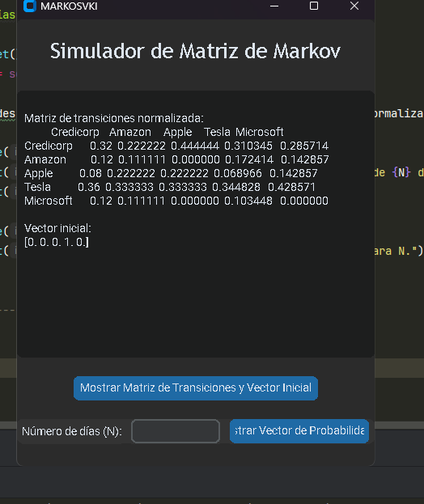This screenshot has height=504, width=424.
Task: Click the vector value '[0. 0. 0. 1. 0.]'
Action: pos(57,242)
